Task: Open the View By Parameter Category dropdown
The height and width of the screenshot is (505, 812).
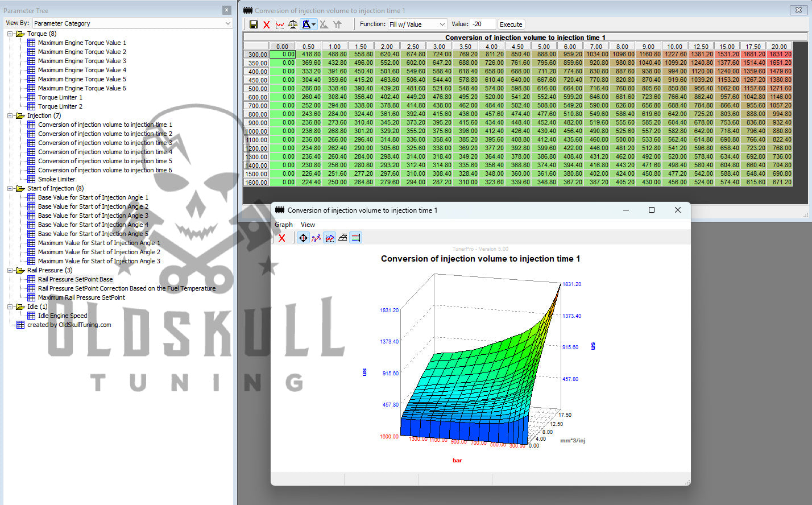Action: (132, 23)
